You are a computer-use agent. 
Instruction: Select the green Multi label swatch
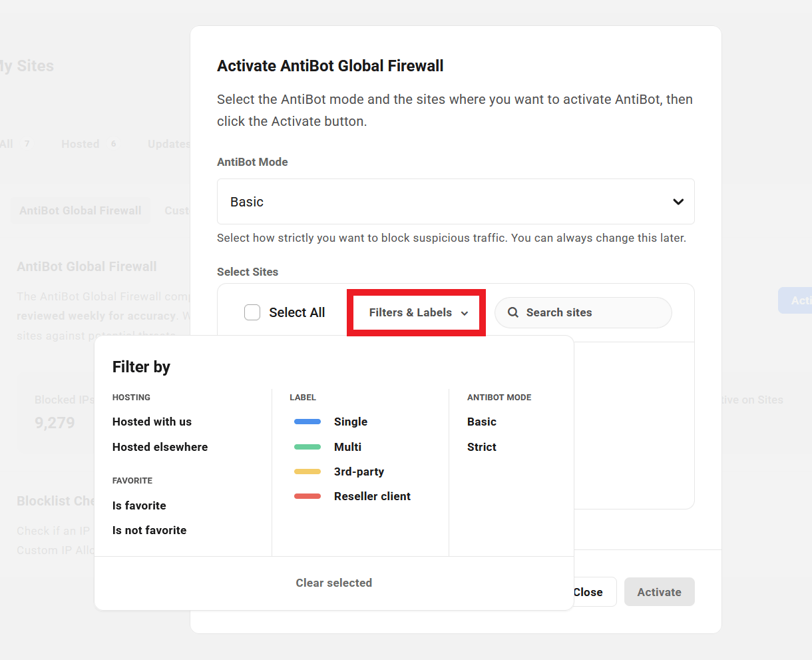tap(307, 447)
